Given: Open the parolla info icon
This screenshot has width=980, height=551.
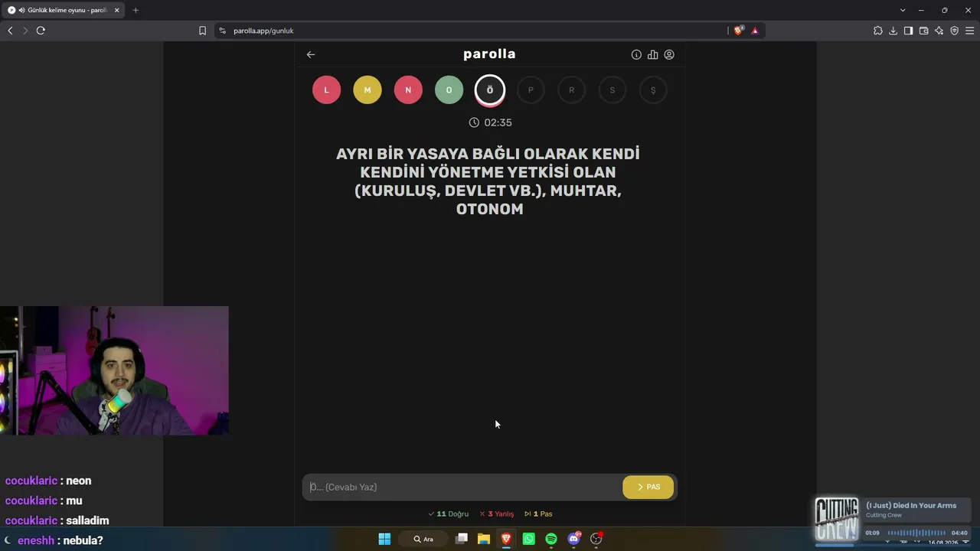Looking at the screenshot, I should pyautogui.click(x=636, y=54).
